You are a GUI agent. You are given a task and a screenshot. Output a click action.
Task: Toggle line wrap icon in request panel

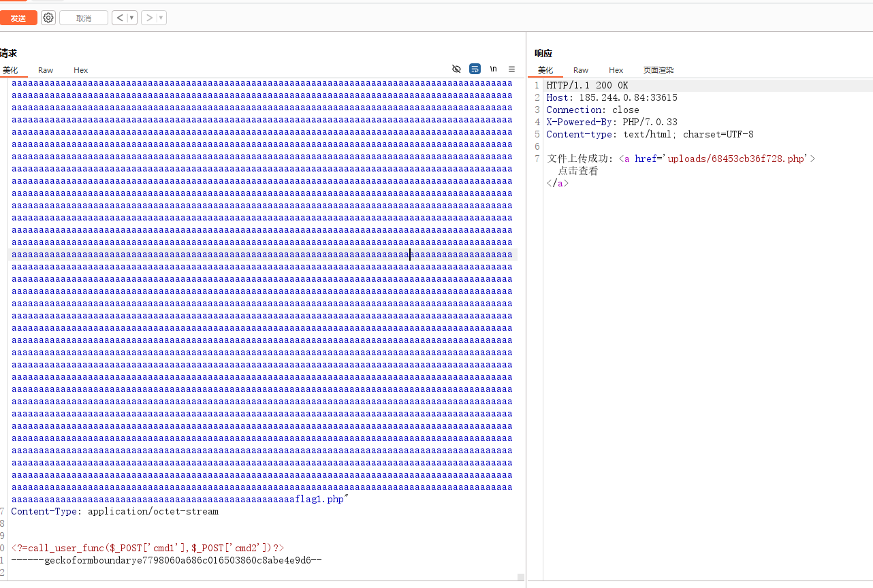coord(475,69)
